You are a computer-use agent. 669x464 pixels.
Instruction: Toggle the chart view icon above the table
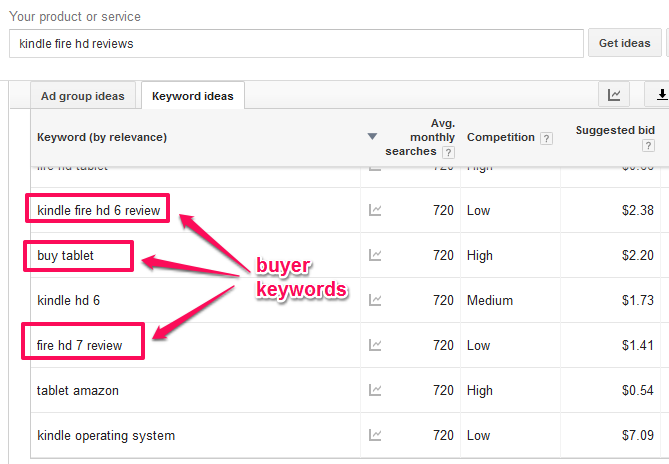pos(614,95)
